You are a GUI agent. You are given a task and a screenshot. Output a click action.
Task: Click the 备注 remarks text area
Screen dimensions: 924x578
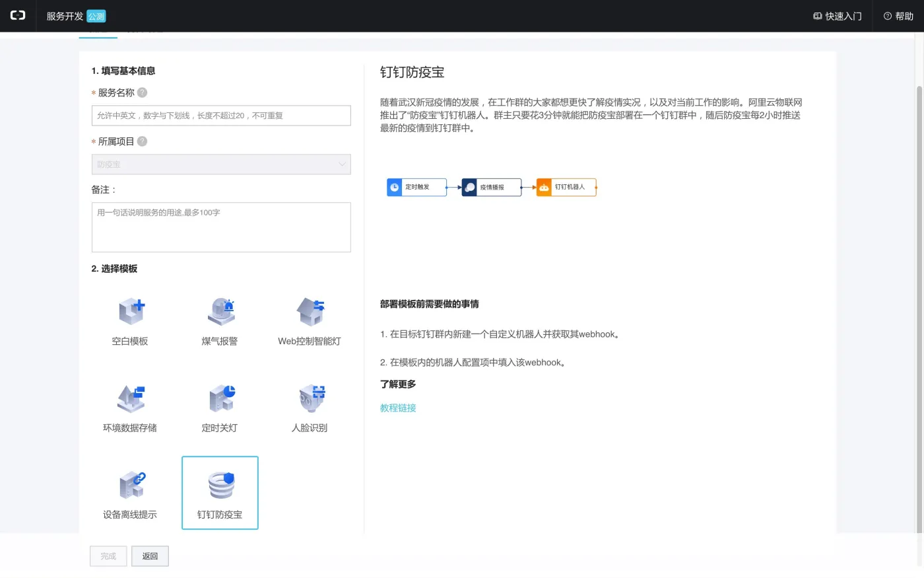[221, 227]
